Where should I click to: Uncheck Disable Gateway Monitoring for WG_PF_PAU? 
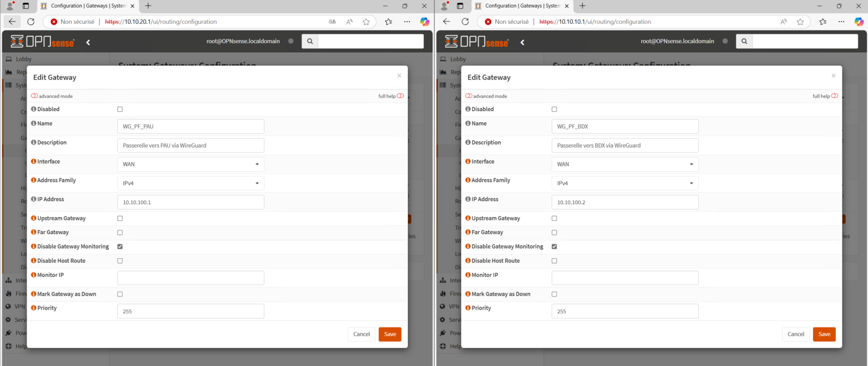point(120,247)
